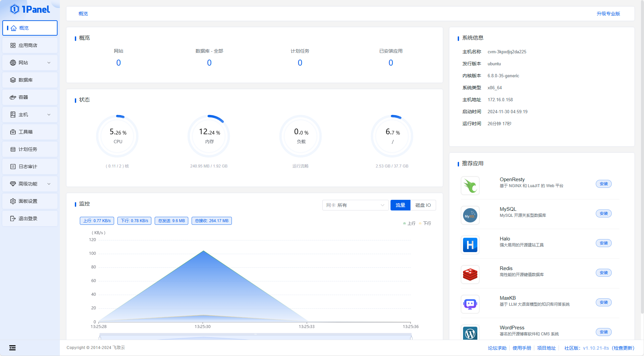The image size is (644, 356).
Task: Open the 使用手册 footer link
Action: [522, 348]
